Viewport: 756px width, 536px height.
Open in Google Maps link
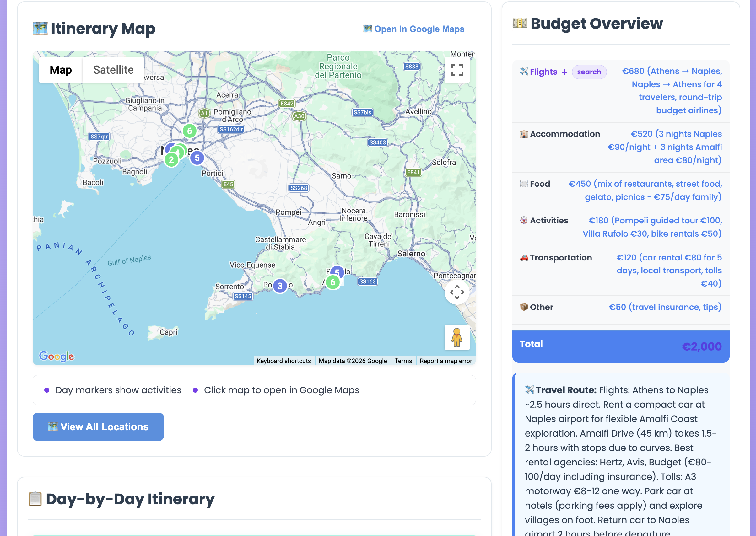pos(414,29)
